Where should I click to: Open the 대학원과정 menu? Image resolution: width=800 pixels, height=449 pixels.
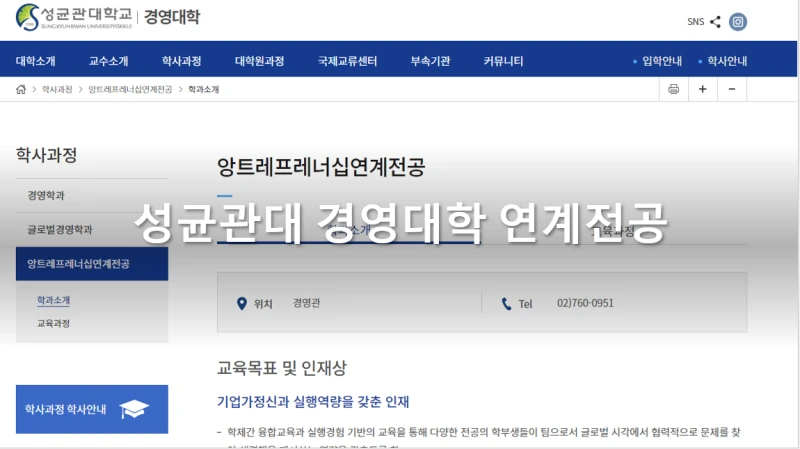[x=260, y=61]
